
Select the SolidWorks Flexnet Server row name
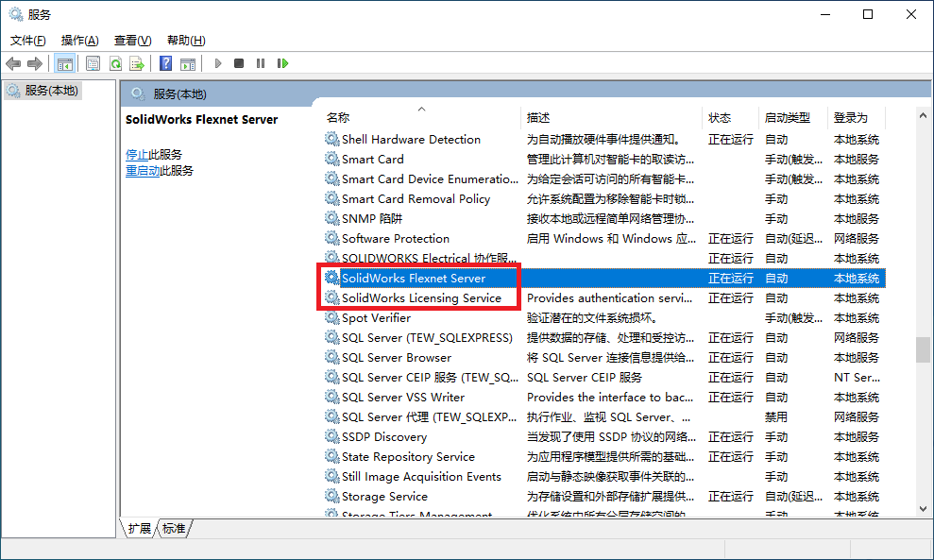(414, 278)
